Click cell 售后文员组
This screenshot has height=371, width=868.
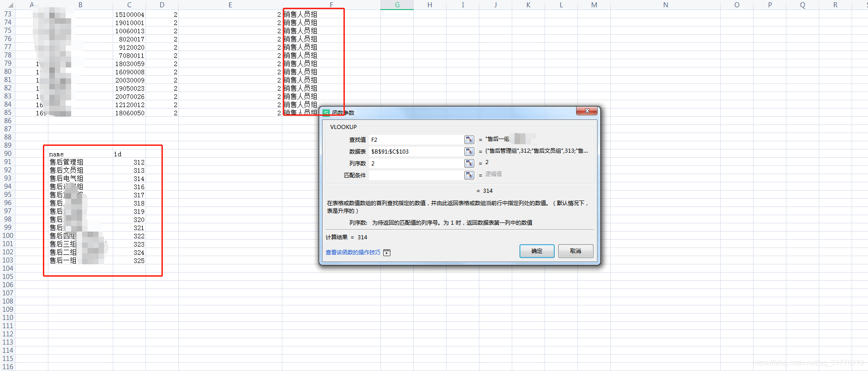tap(80, 170)
